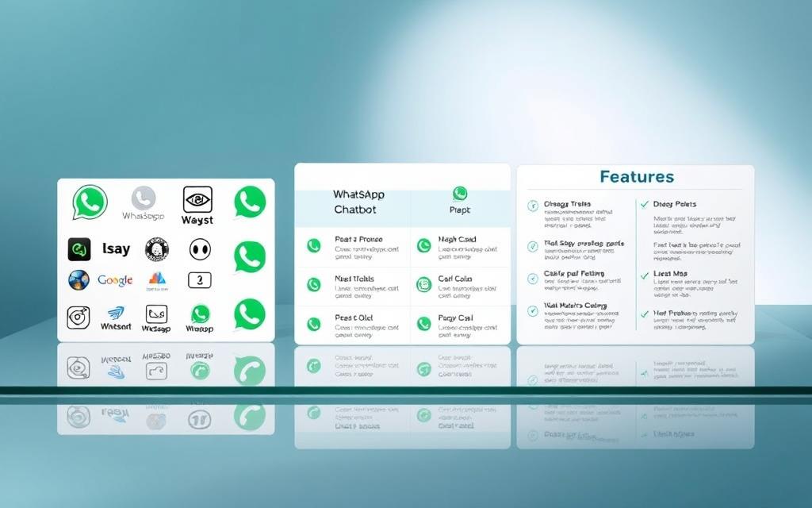Viewport: 812px width, 508px height.
Task: Click the Pagy Cal row title
Action: coord(455,317)
